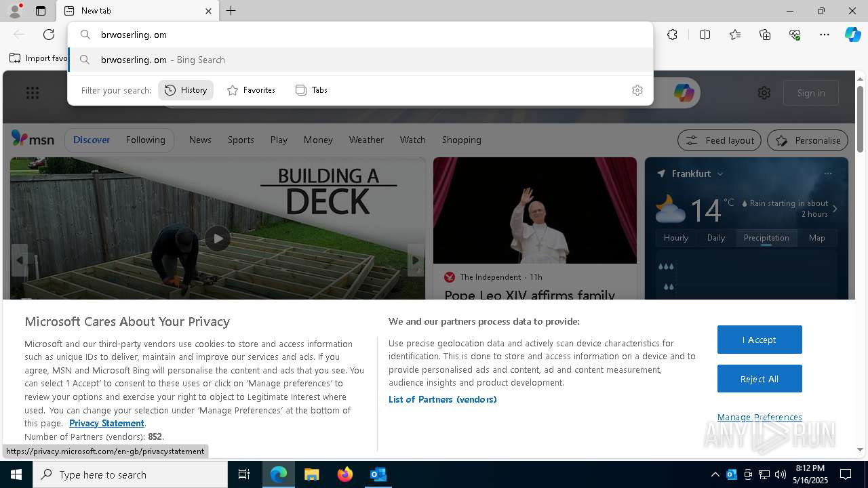Open the Feed layout options
The width and height of the screenshot is (868, 488).
click(719, 140)
